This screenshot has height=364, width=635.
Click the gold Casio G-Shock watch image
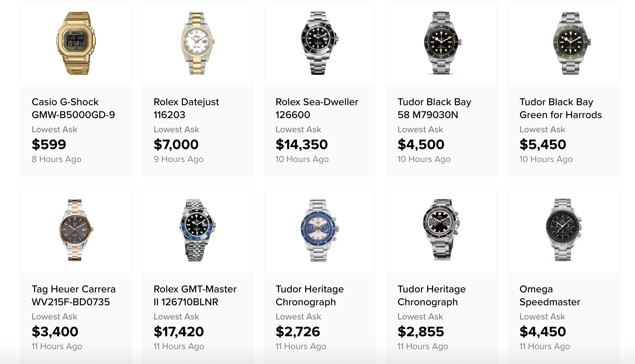pos(76,43)
